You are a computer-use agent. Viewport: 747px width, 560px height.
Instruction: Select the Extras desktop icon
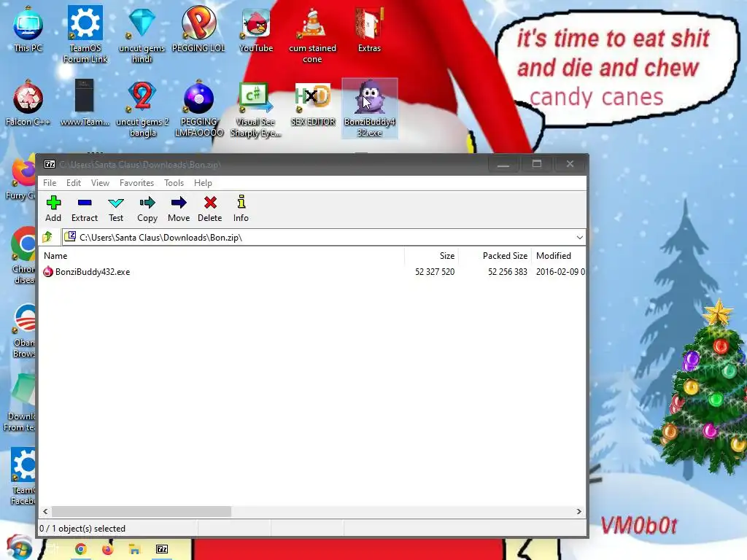pos(369,29)
